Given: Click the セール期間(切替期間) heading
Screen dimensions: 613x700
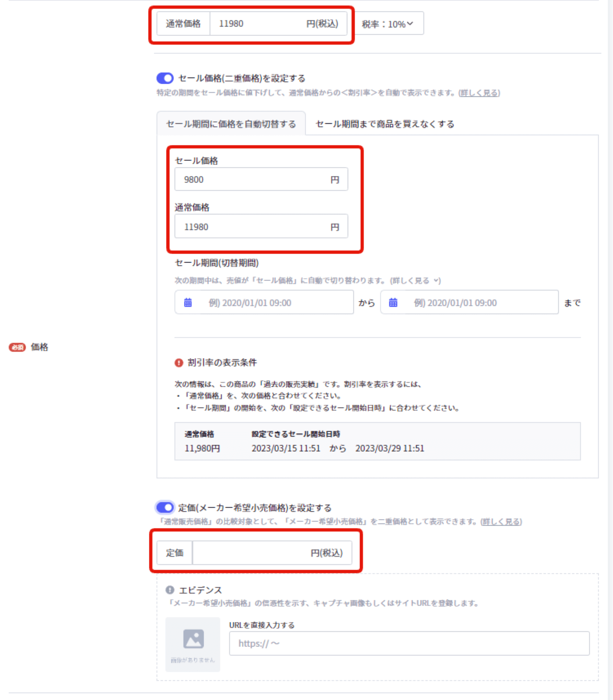Looking at the screenshot, I should (x=217, y=263).
